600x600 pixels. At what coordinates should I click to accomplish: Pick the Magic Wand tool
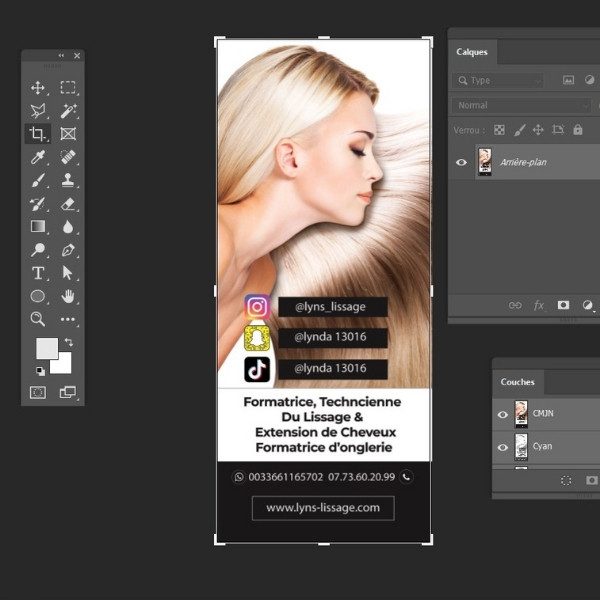pos(68,110)
